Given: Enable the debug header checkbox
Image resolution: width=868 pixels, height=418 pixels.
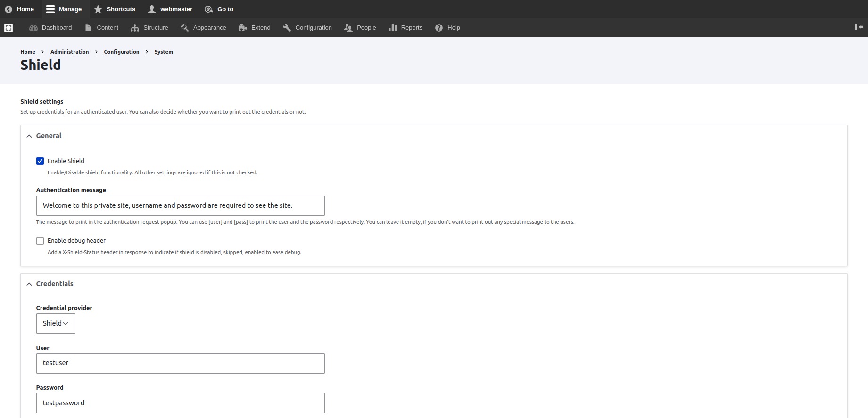Looking at the screenshot, I should tap(40, 241).
